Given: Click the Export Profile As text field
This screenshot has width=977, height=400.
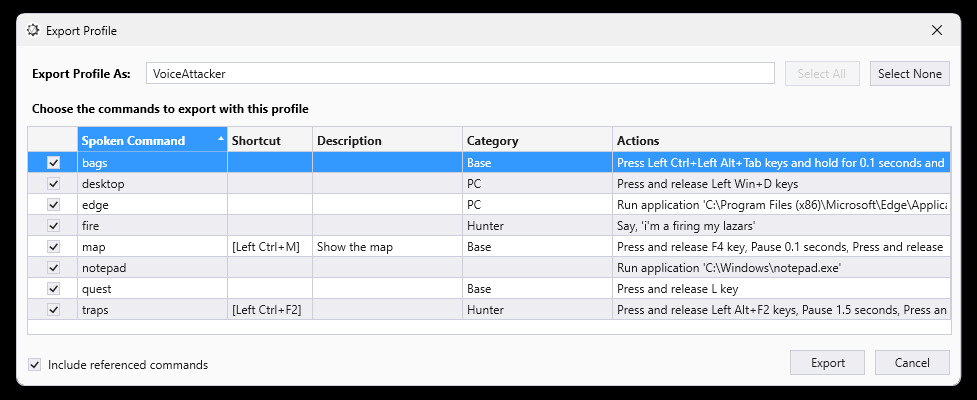Looking at the screenshot, I should (460, 74).
